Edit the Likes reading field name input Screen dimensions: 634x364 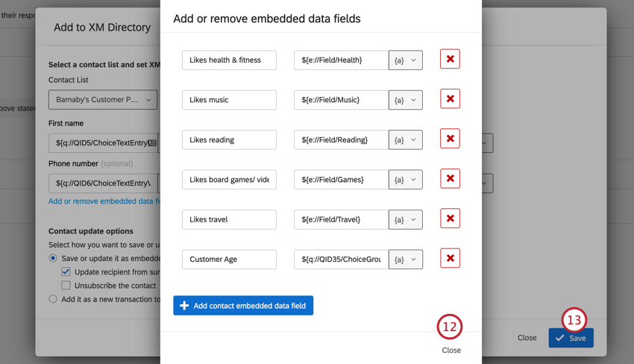coord(229,139)
